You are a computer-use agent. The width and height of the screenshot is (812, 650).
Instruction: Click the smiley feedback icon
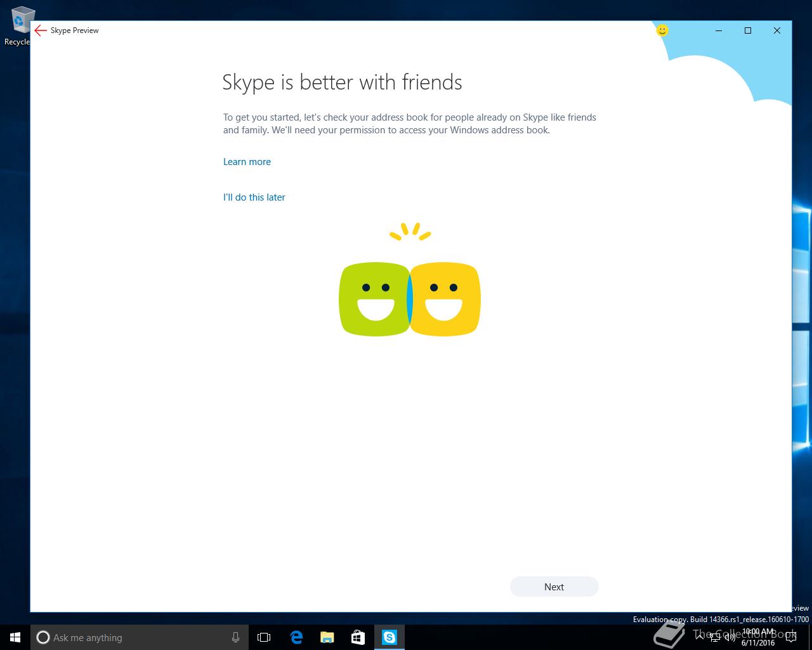pyautogui.click(x=662, y=30)
